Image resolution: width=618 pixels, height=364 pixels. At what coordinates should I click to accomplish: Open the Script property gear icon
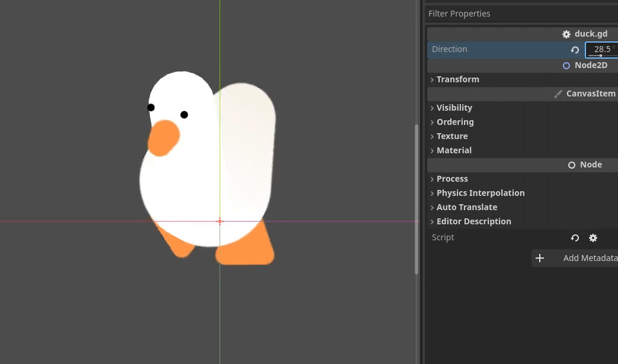tap(593, 238)
